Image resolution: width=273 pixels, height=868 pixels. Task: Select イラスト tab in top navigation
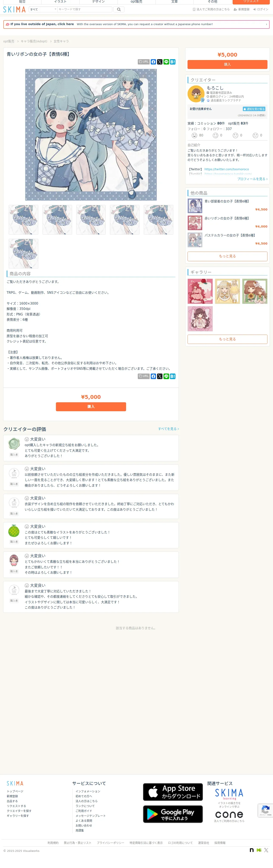[60, 2]
